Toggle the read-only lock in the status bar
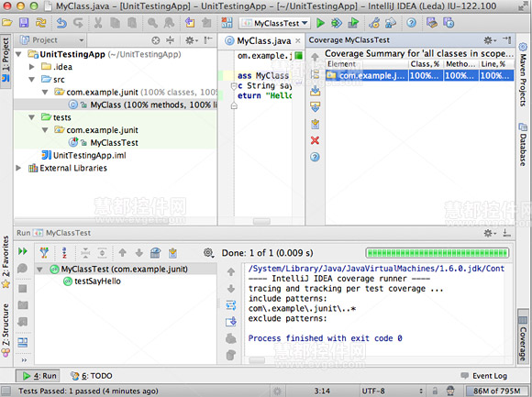This screenshot has width=532, height=397. 435,391
